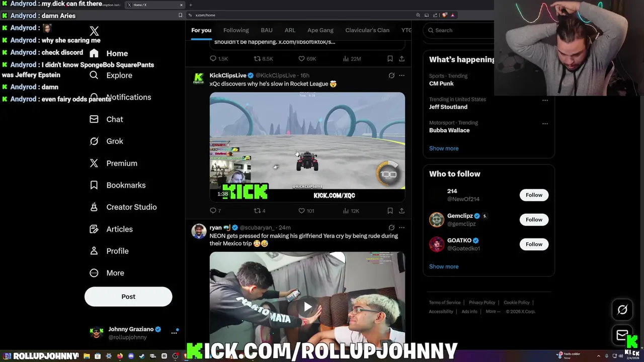The height and width of the screenshot is (362, 644).
Task: Open ryan's profile avatar
Action: point(199,231)
